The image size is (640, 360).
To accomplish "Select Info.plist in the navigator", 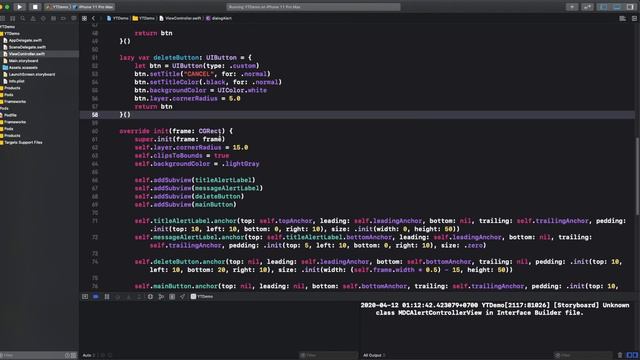I will click(13, 81).
